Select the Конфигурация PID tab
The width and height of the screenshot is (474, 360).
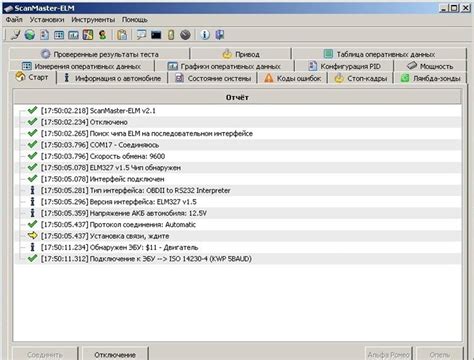[x=344, y=66]
